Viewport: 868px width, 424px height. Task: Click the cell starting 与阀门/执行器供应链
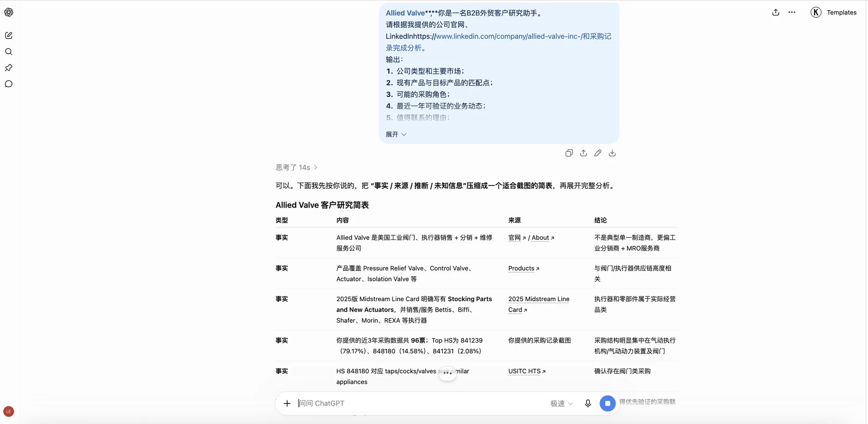coord(633,274)
